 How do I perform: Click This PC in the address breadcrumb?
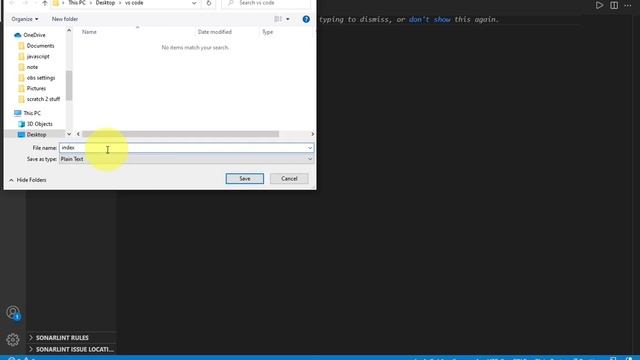tap(77, 3)
